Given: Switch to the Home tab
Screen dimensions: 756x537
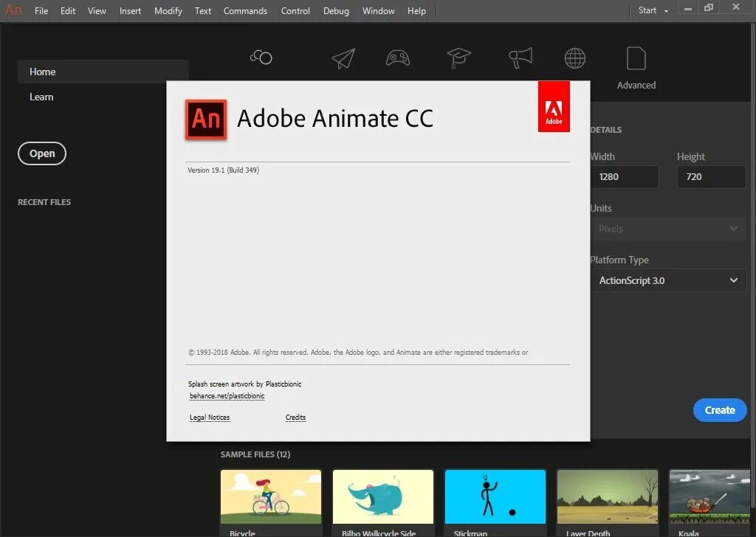Looking at the screenshot, I should [x=103, y=72].
